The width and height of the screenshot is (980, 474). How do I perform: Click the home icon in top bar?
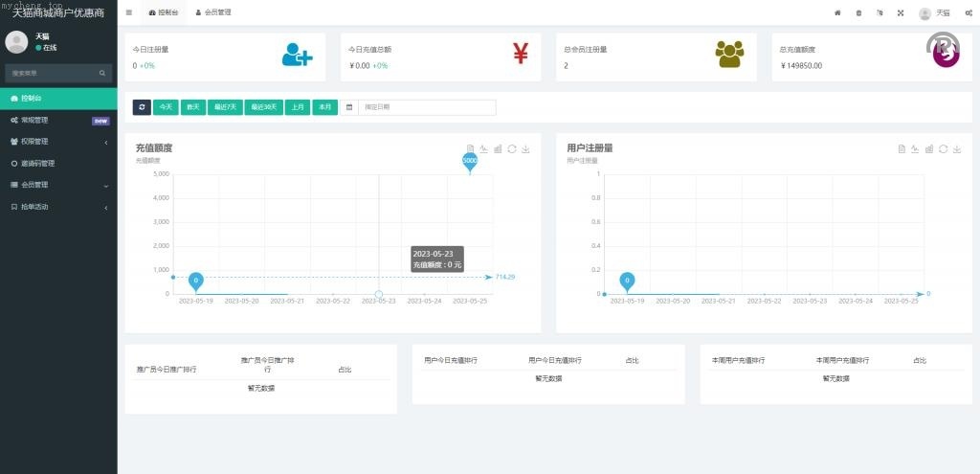coord(837,13)
